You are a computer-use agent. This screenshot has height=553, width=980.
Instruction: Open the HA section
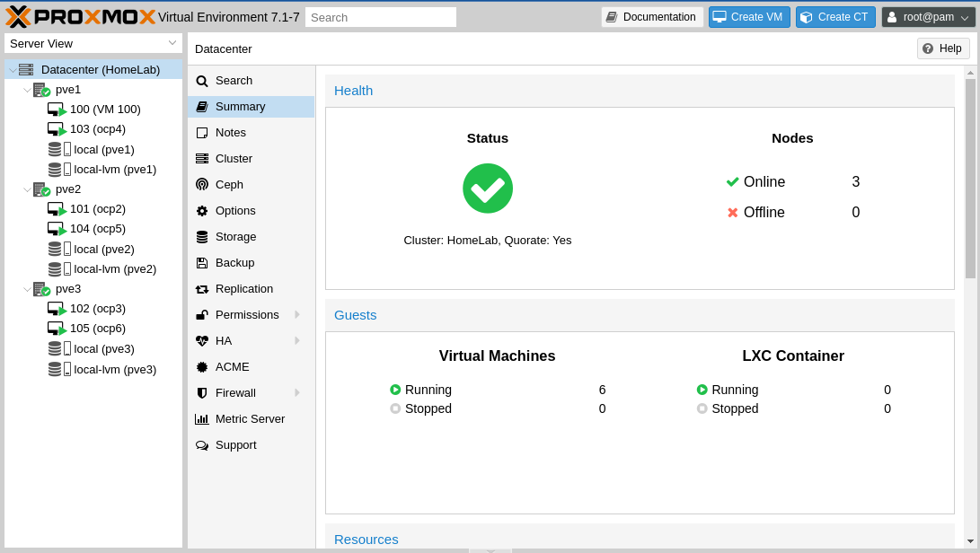(224, 340)
